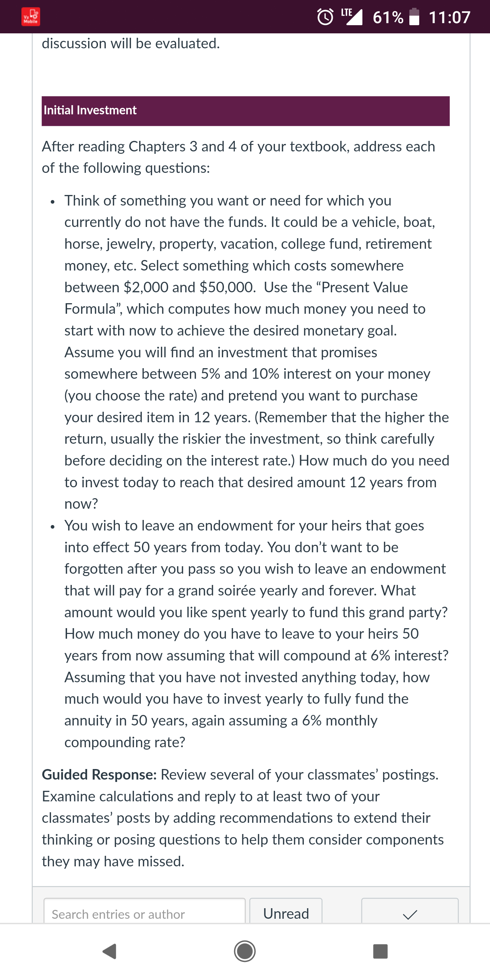Tap the 11:07 clock in status bar
The image size is (490, 980).
pos(449,17)
